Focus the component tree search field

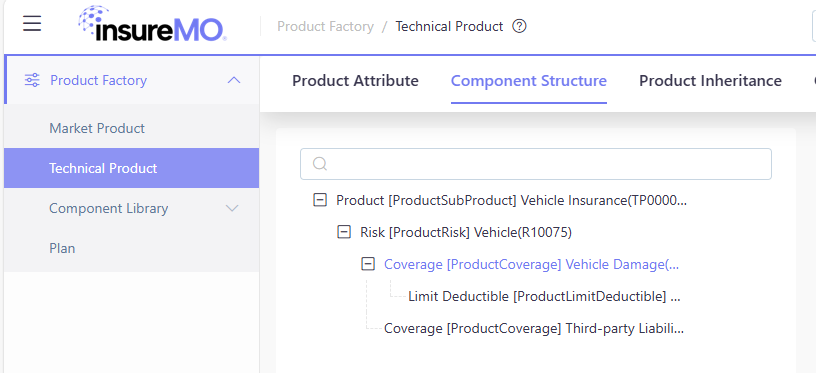[536, 164]
